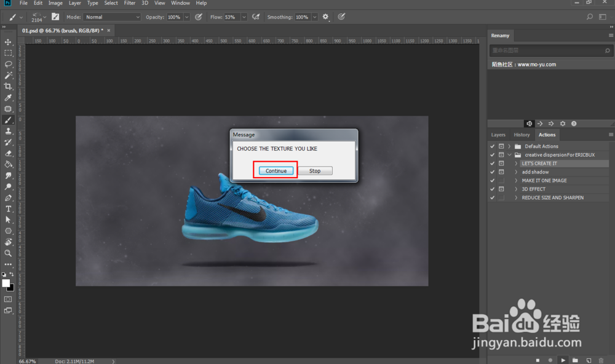The height and width of the screenshot is (364, 615).
Task: Switch to the History tab
Action: pyautogui.click(x=522, y=135)
